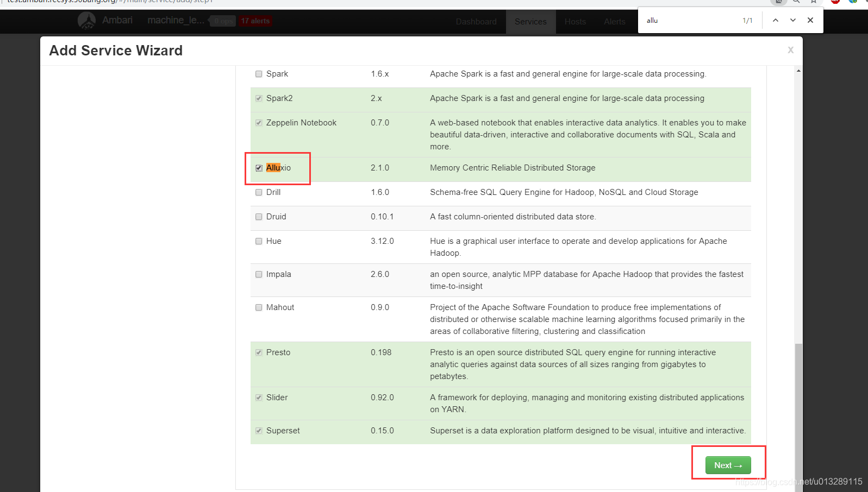Image resolution: width=868 pixels, height=492 pixels.
Task: Click the Impala version 2.6.0
Action: (x=380, y=274)
